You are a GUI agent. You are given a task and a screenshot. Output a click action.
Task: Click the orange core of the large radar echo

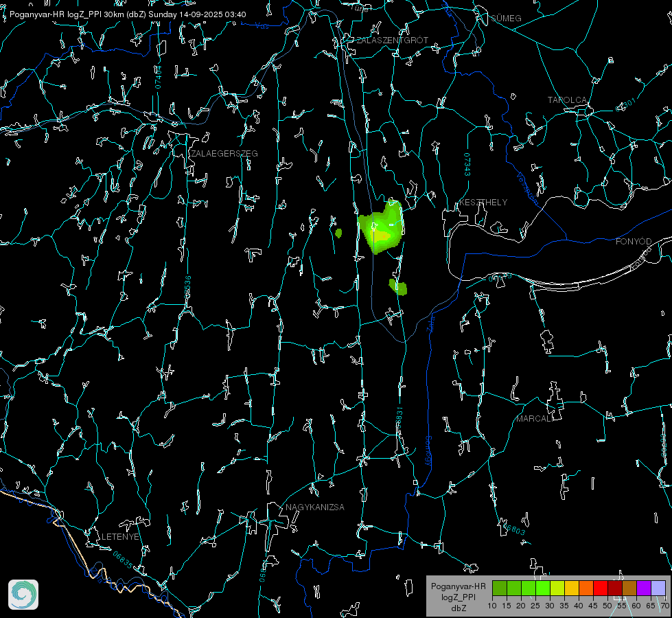383,236
